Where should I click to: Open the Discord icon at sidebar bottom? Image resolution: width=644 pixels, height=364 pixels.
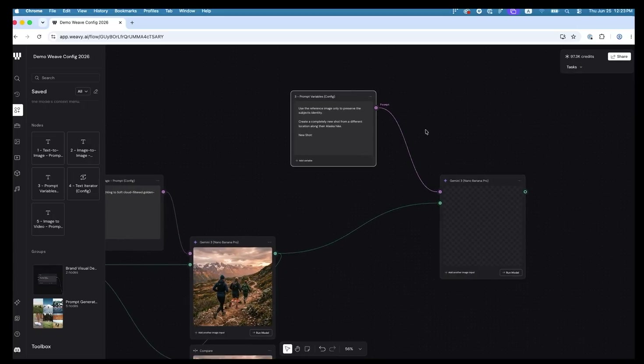coord(17,350)
